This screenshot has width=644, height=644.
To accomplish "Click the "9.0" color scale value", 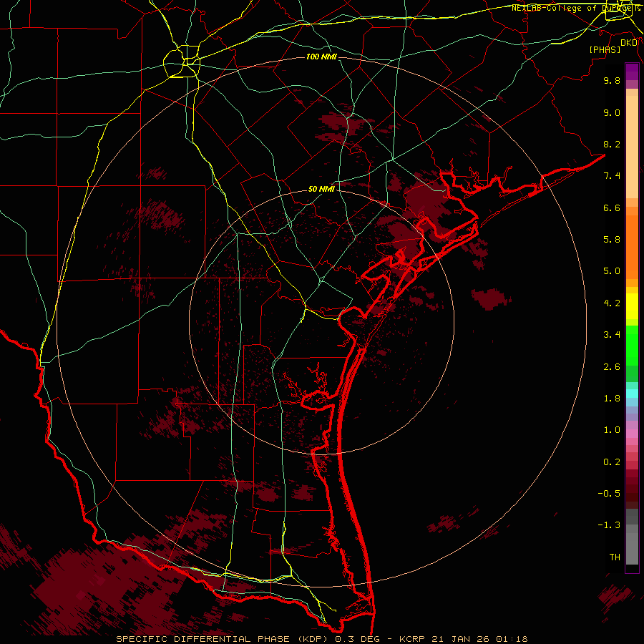I will (x=612, y=112).
